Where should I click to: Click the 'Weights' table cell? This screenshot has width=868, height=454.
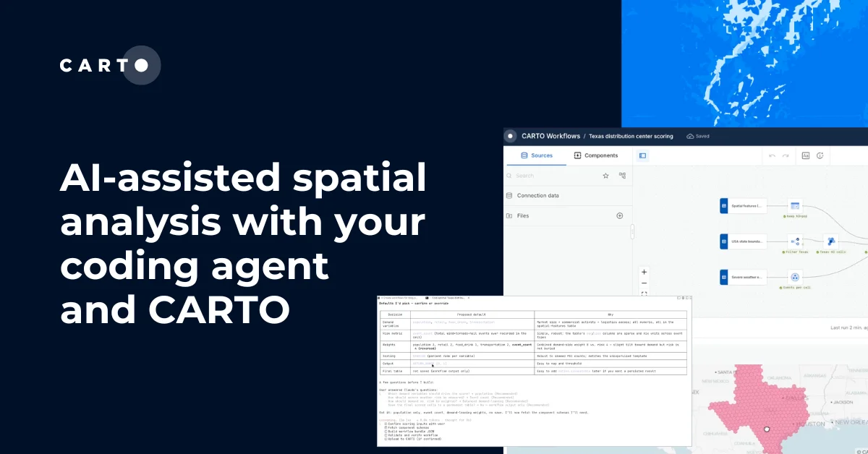coord(395,346)
